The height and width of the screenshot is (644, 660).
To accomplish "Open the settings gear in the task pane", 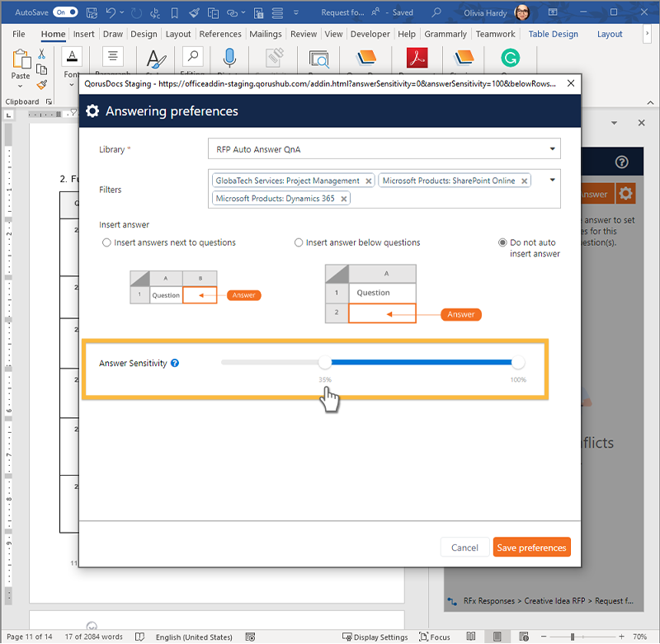I will pyautogui.click(x=625, y=194).
